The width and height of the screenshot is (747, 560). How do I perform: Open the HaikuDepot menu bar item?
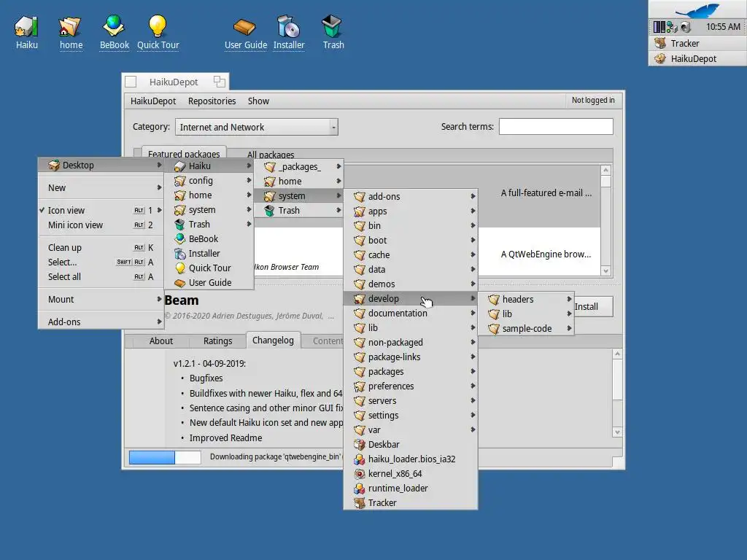point(153,101)
